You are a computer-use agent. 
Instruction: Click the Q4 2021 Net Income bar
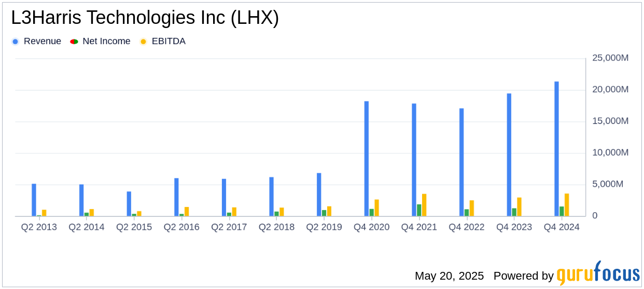tap(419, 210)
